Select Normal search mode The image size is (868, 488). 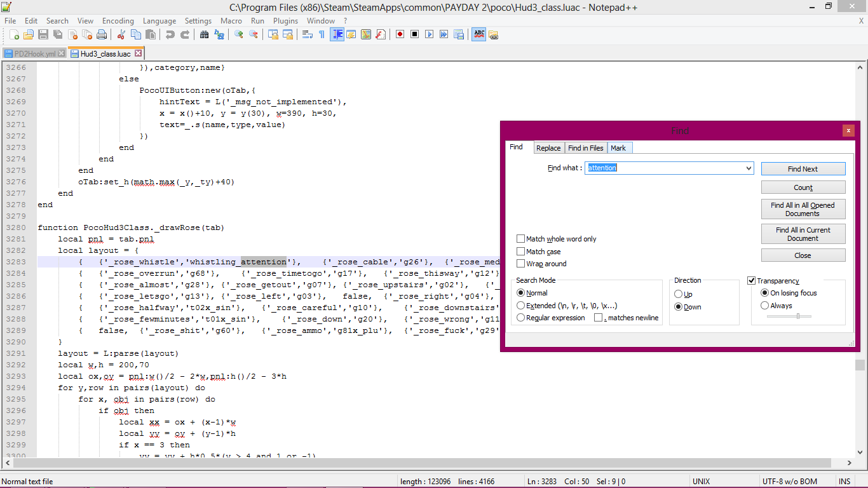(521, 293)
